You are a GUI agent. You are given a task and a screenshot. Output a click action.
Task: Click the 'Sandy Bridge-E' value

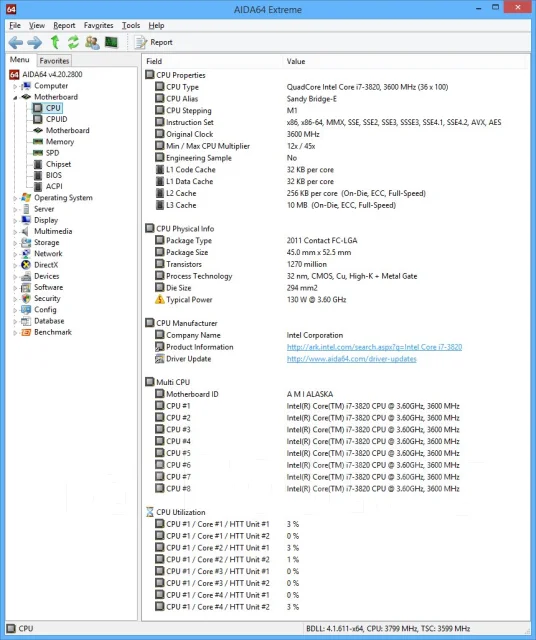pyautogui.click(x=311, y=99)
